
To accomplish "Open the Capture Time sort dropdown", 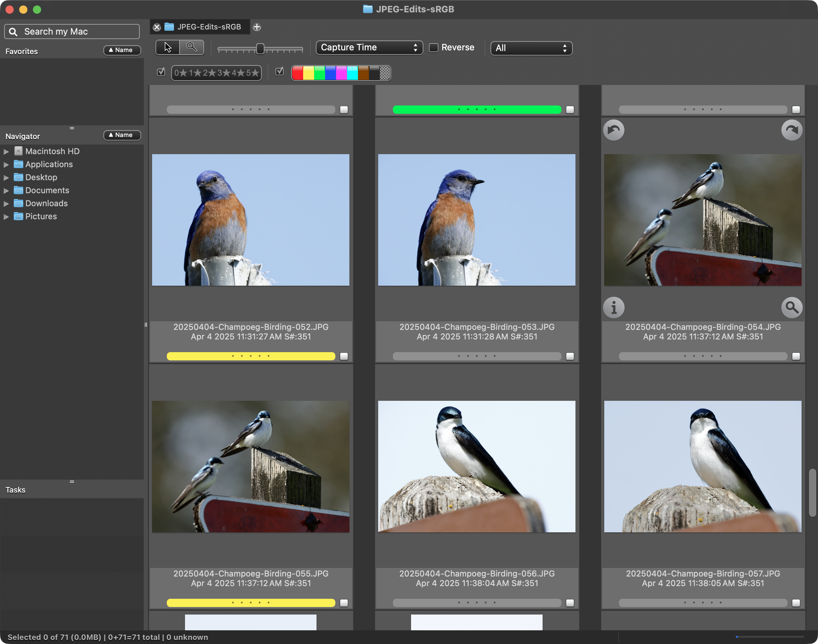I will pos(369,48).
